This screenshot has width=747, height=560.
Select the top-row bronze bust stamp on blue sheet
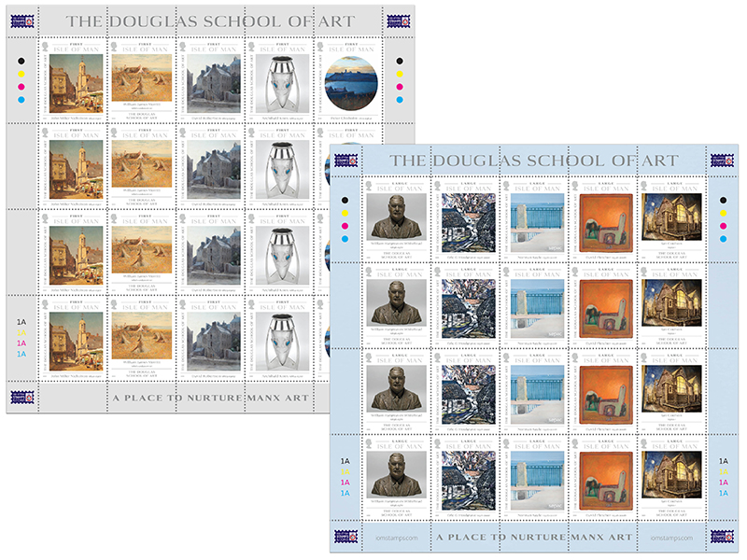tap(396, 219)
